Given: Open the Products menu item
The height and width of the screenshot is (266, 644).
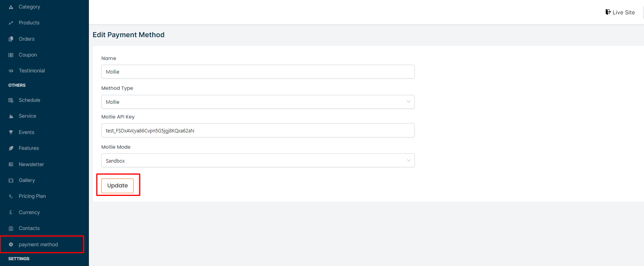Looking at the screenshot, I should (29, 23).
